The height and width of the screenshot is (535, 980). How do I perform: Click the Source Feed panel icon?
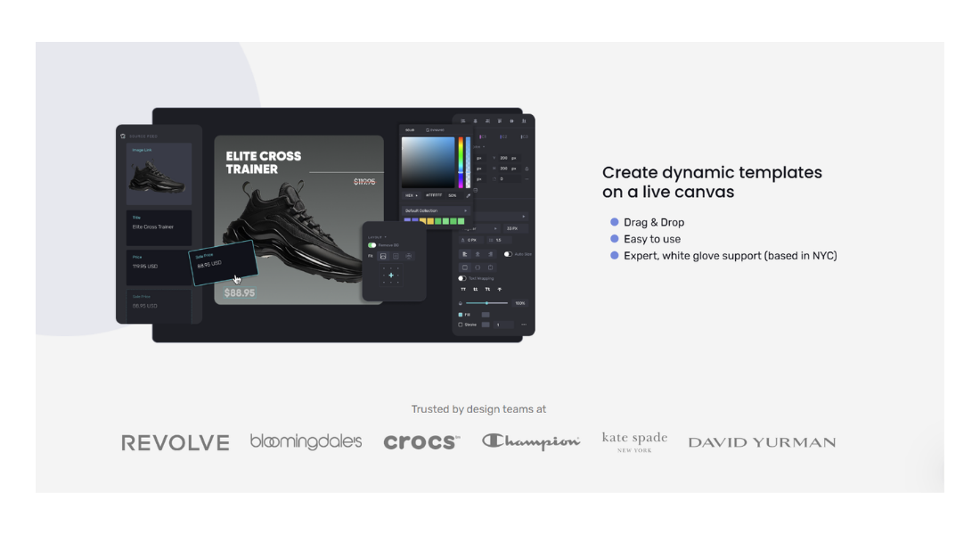click(x=123, y=136)
